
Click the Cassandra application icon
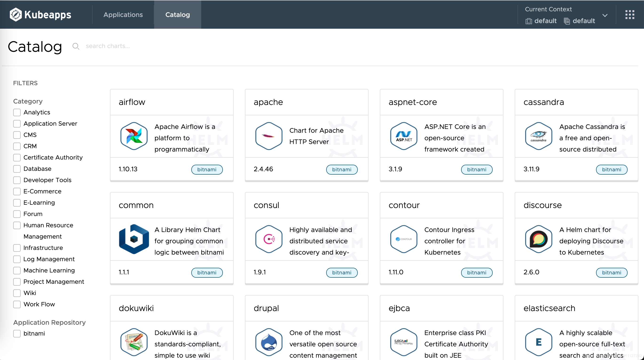(x=538, y=136)
